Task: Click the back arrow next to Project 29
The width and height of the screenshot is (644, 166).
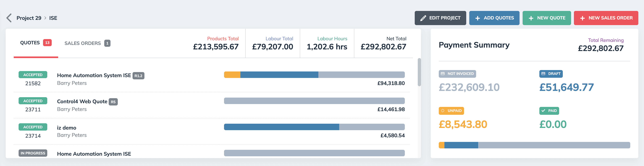Action: coord(9,18)
